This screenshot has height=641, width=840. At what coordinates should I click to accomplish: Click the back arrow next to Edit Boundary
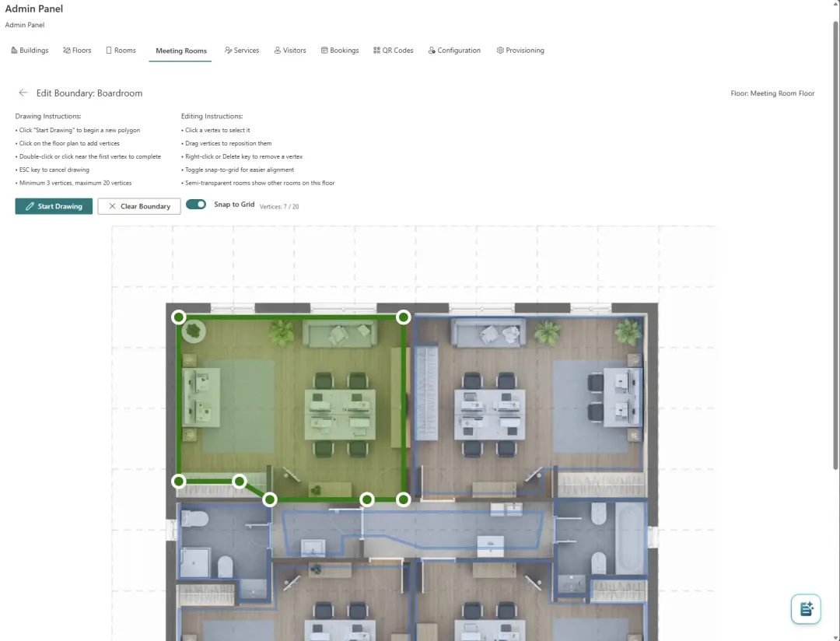coord(23,93)
